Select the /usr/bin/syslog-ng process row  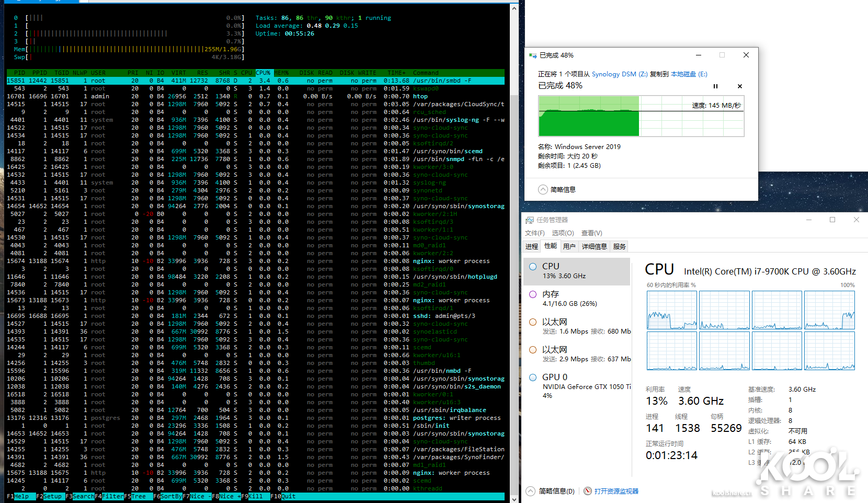click(x=256, y=120)
